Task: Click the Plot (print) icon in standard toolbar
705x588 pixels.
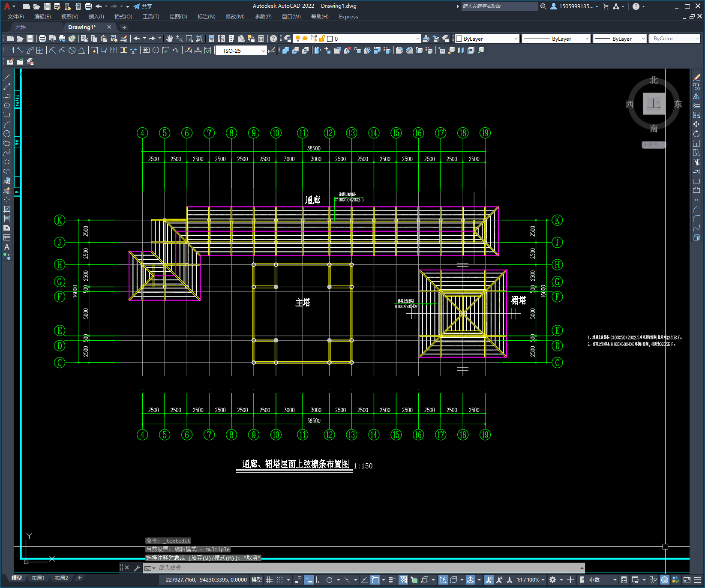Action: 42,39
